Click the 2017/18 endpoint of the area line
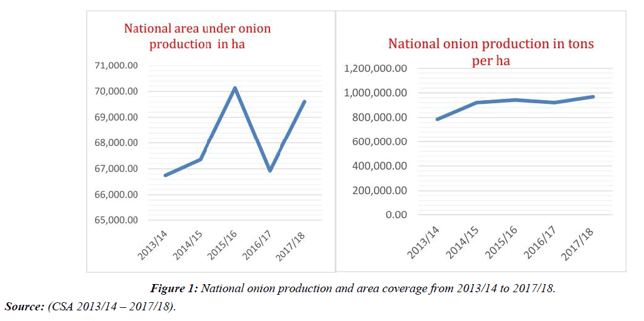The width and height of the screenshot is (644, 321). tap(304, 101)
